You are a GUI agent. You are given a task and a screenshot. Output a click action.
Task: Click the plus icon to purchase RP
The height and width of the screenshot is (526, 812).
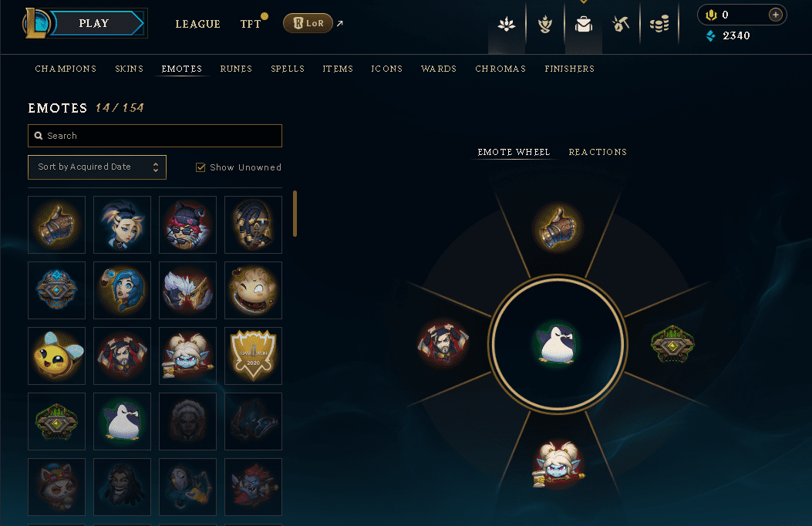[775, 15]
